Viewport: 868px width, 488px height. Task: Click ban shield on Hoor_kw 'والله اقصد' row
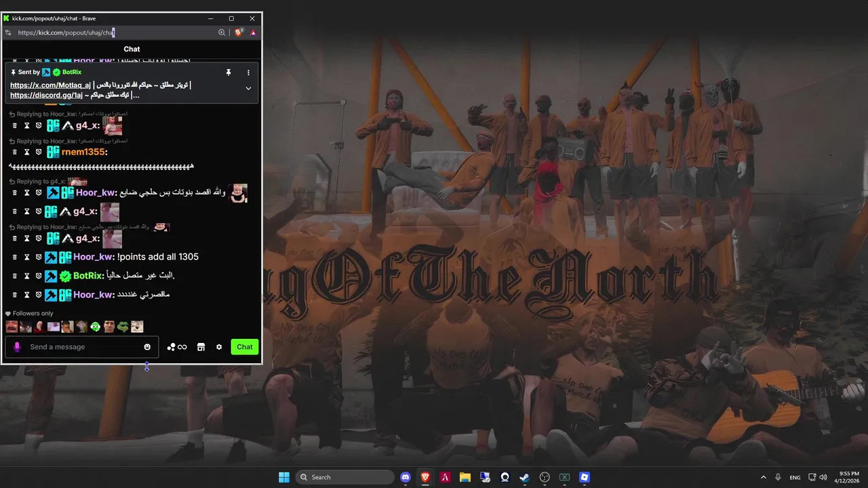tap(39, 193)
